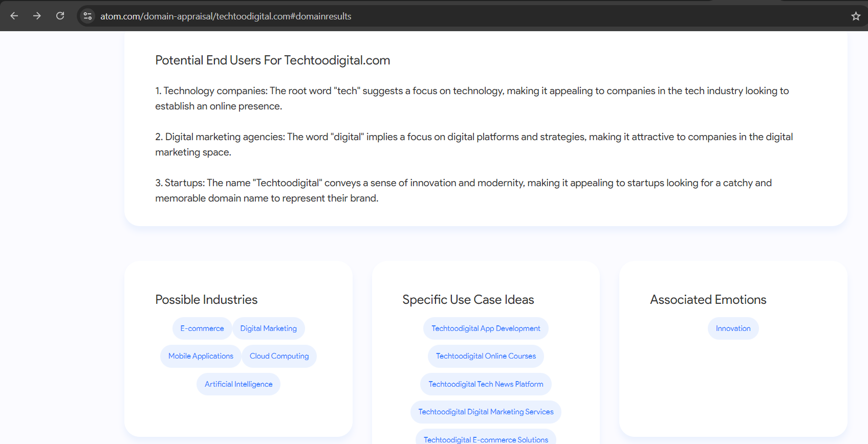Bookmark this page with star icon
Viewport: 868px width, 444px height.
click(855, 16)
